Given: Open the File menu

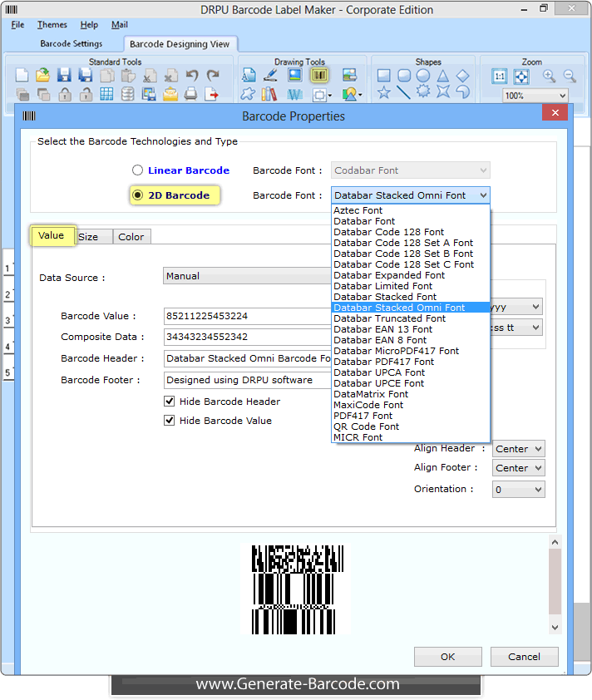Looking at the screenshot, I should (x=17, y=25).
